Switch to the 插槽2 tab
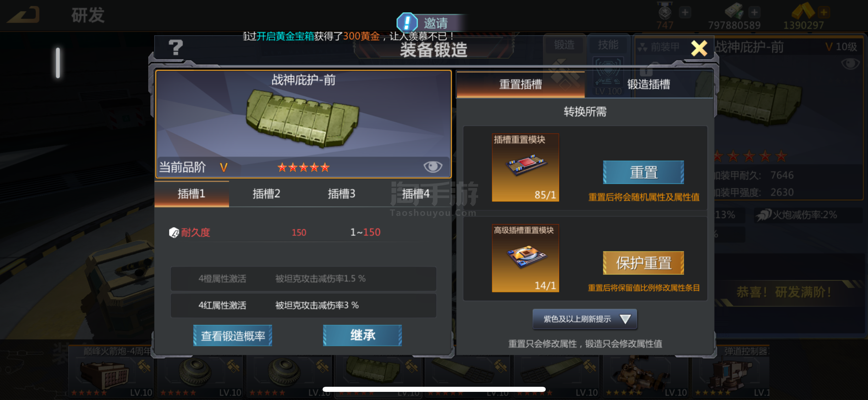The height and width of the screenshot is (400, 868). [266, 194]
